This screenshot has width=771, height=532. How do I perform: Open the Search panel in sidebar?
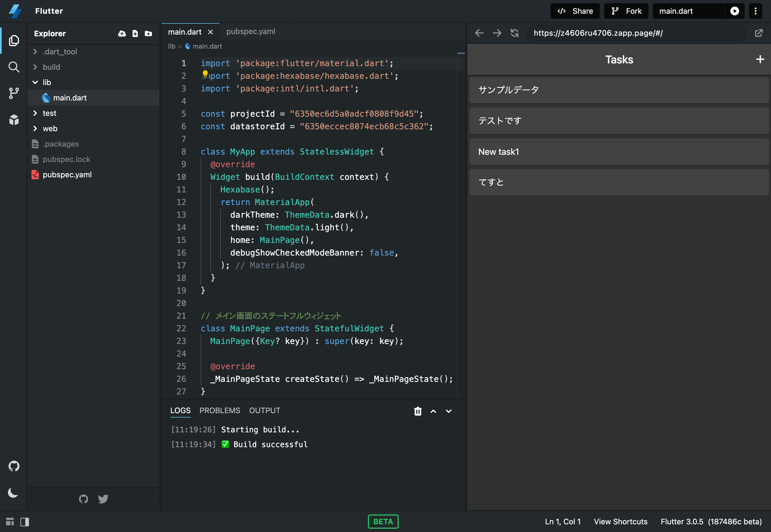[x=14, y=67]
